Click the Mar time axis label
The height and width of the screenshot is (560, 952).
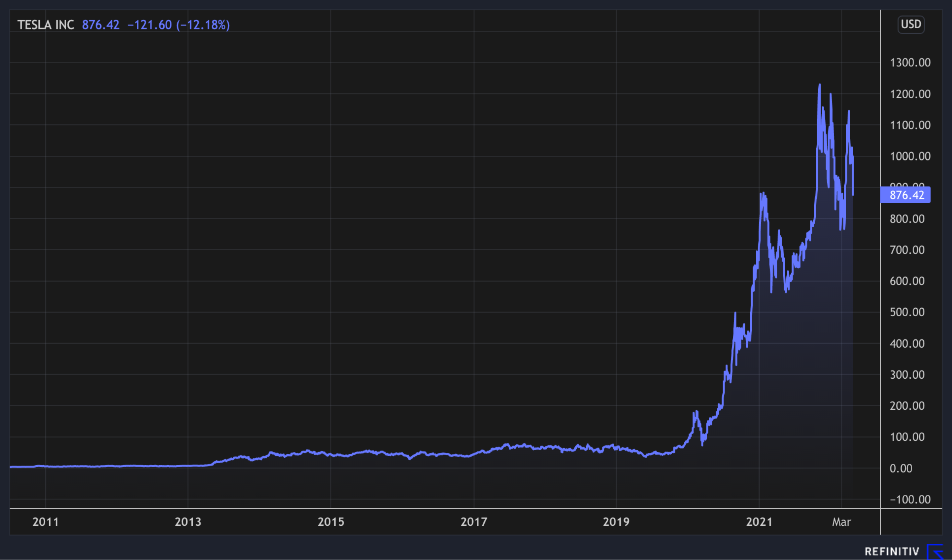pyautogui.click(x=841, y=522)
